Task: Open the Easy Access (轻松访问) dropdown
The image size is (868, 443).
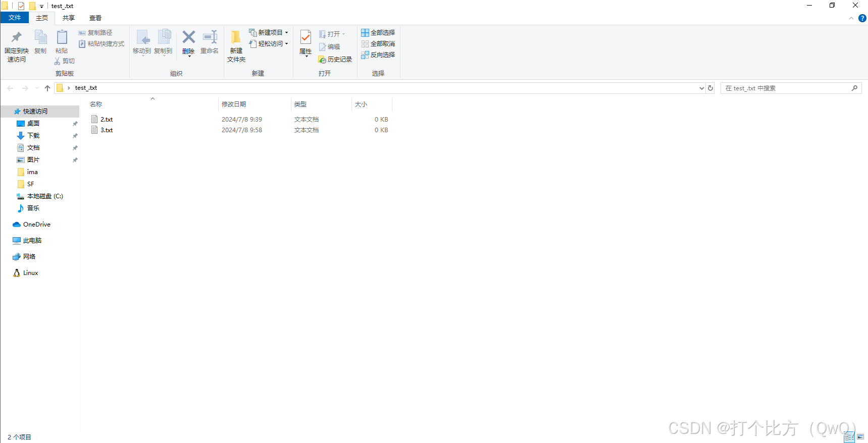Action: [x=269, y=44]
